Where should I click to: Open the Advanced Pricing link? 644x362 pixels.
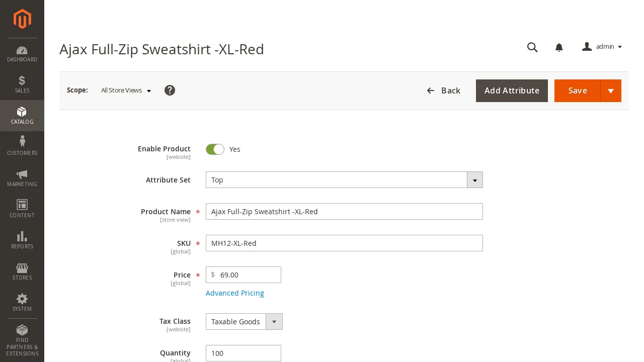click(235, 293)
